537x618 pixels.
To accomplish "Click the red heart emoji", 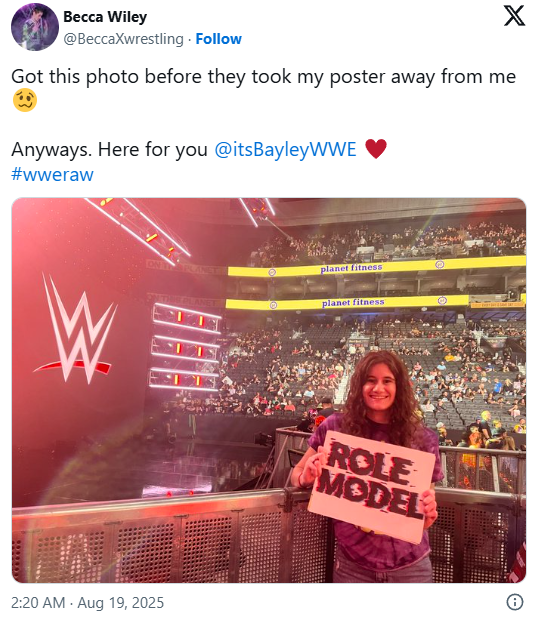I will (376, 149).
